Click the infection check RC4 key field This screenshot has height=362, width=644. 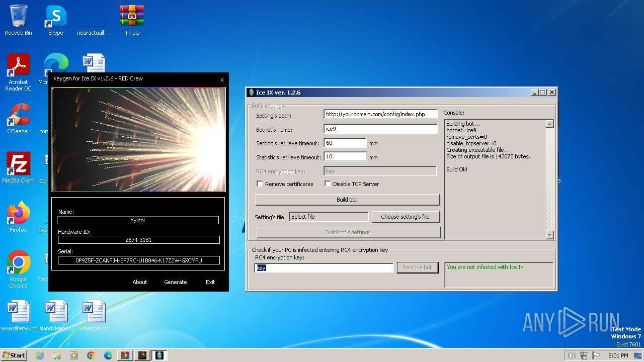[x=324, y=268]
